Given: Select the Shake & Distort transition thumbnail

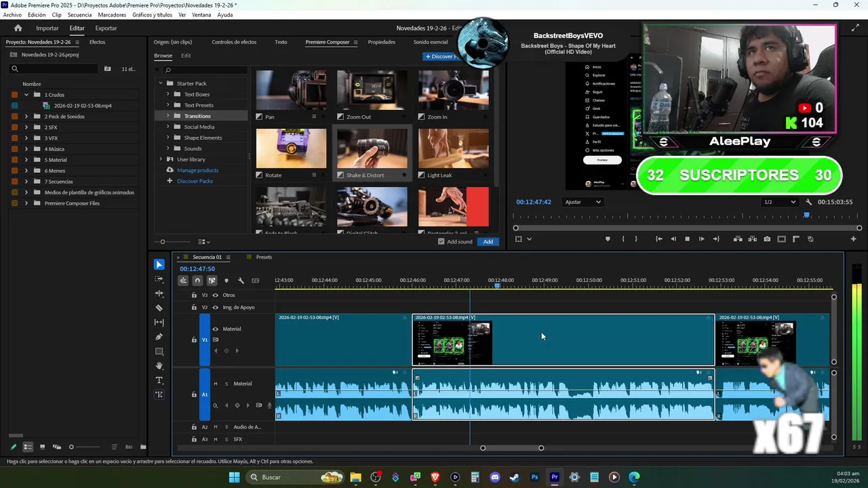Looking at the screenshot, I should coord(372,148).
